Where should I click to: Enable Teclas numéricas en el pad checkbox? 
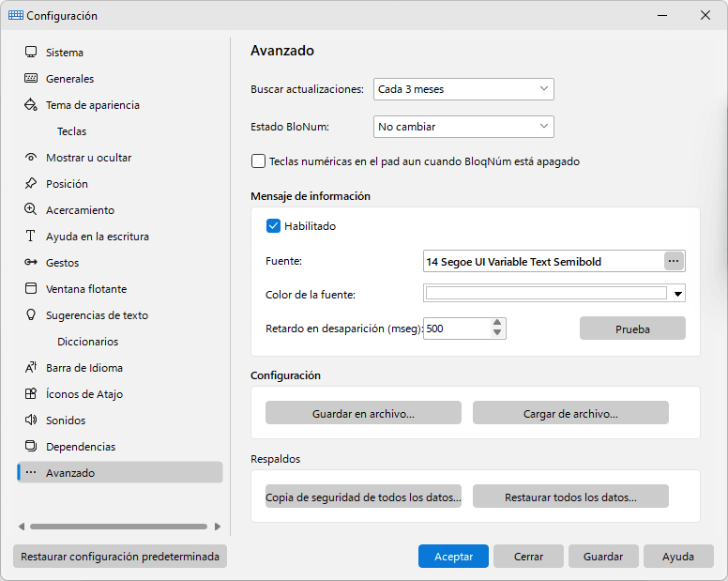pos(258,161)
